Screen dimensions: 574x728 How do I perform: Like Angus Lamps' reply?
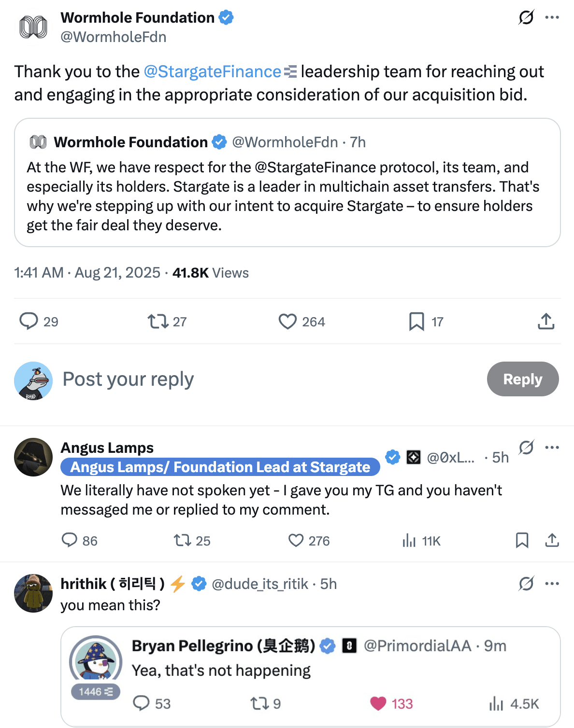296,540
